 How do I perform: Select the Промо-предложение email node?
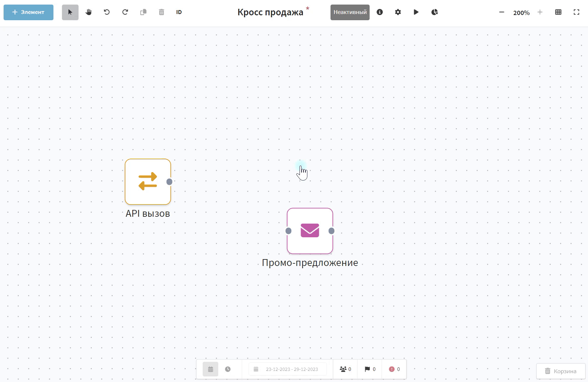tap(310, 231)
